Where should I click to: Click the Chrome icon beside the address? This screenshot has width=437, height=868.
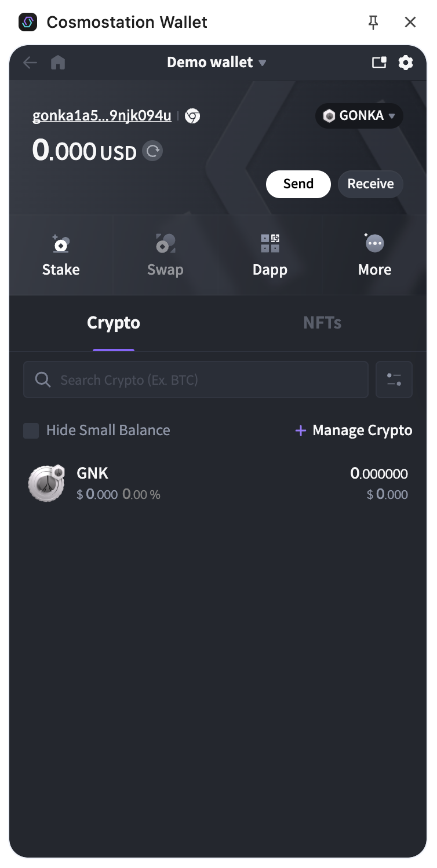(x=192, y=116)
